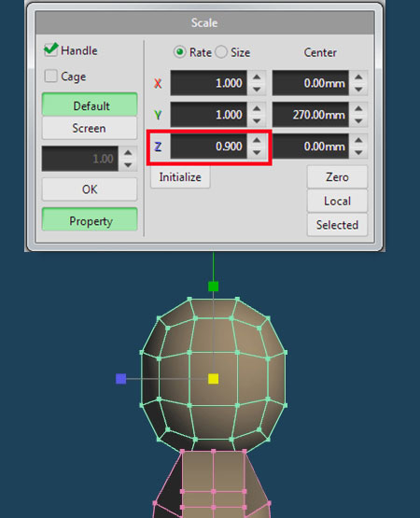Click the blue Z-axis scale handle
Screen dimensions: 420x518
point(121,379)
